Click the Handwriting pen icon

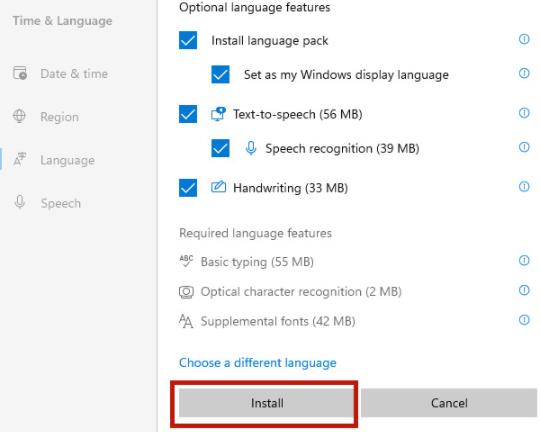click(x=218, y=187)
